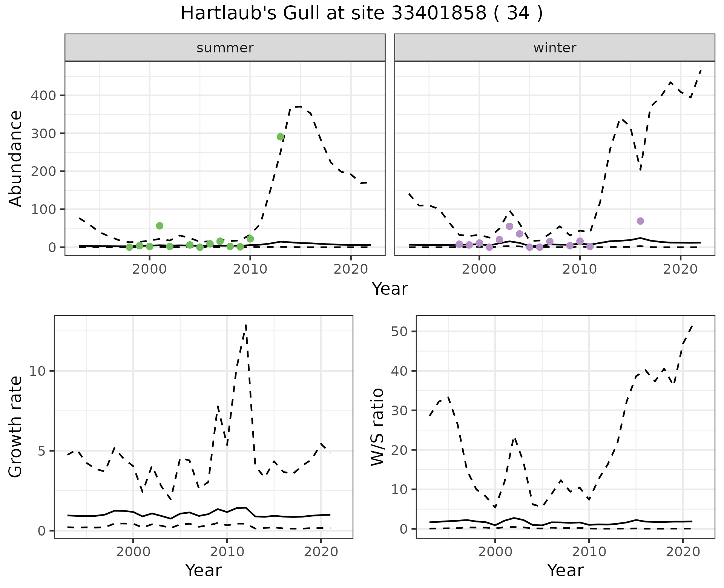This screenshot has width=724, height=588.
Task: Click the Abundance y-axis label
Action: (16, 158)
